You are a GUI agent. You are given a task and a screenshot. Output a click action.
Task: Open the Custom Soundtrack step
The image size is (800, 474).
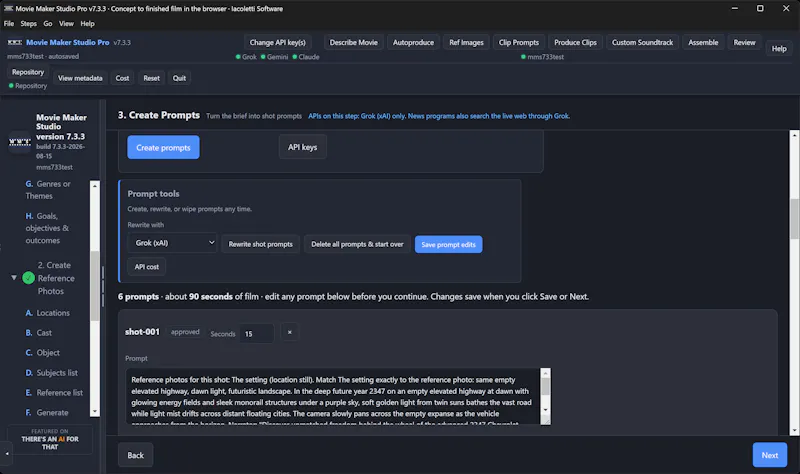[x=642, y=42]
